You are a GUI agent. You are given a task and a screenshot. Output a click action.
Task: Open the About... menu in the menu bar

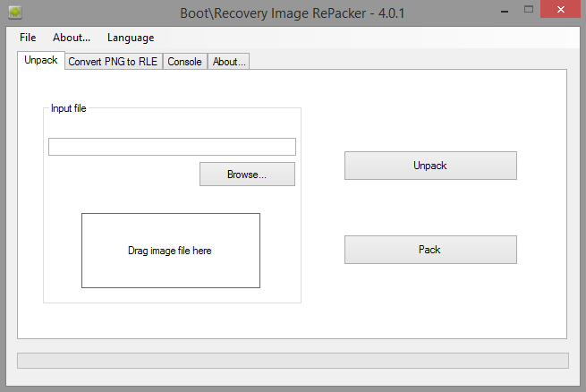[72, 38]
